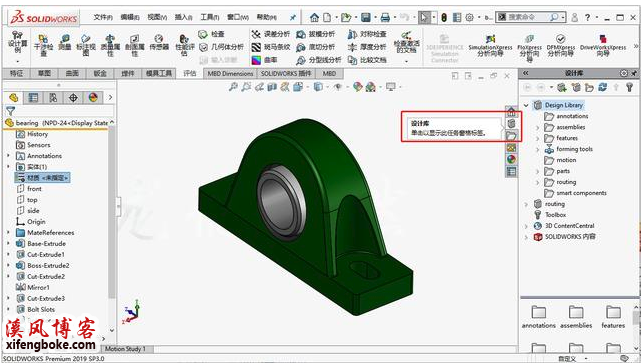Open the Home icon in task pane tabs
Viewport: 642px width, 363px height.
[511, 111]
